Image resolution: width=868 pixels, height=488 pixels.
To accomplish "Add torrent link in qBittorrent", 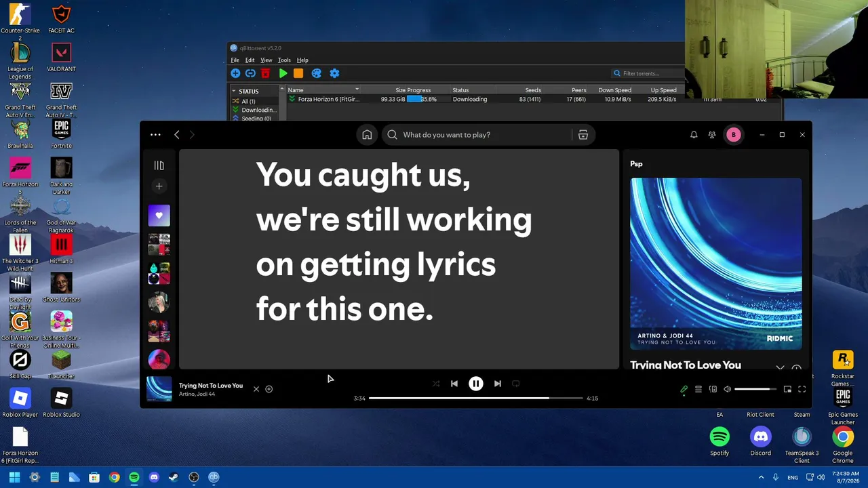I will tap(250, 73).
